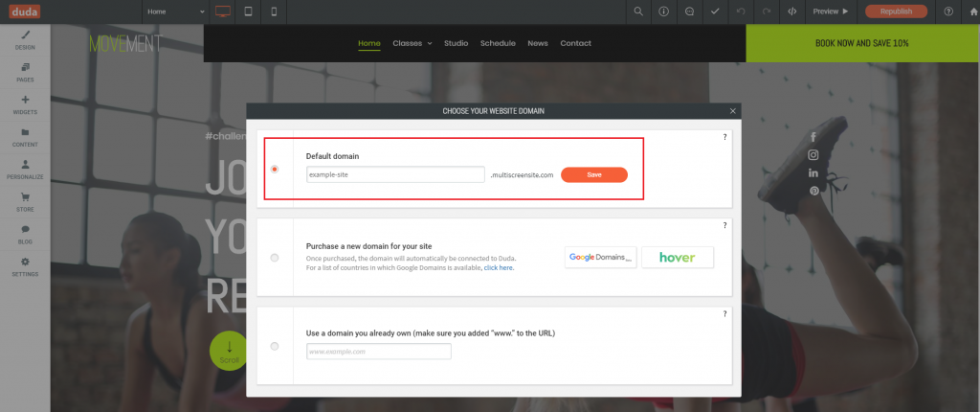Click the News nav menu item
The width and height of the screenshot is (980, 412).
point(538,43)
